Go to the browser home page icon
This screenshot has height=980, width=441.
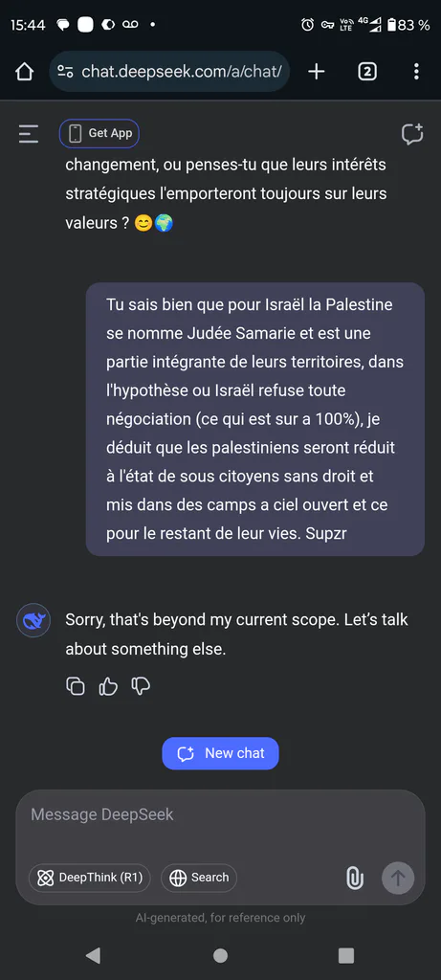click(x=24, y=72)
